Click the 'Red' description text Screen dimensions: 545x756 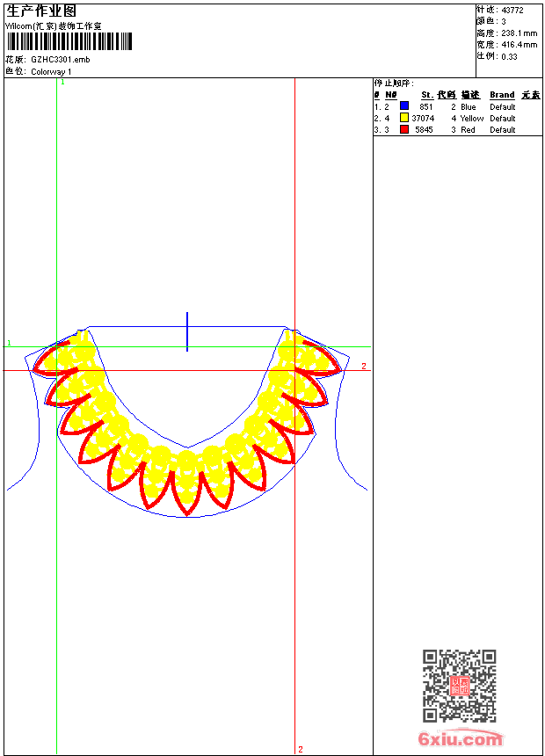[468, 130]
